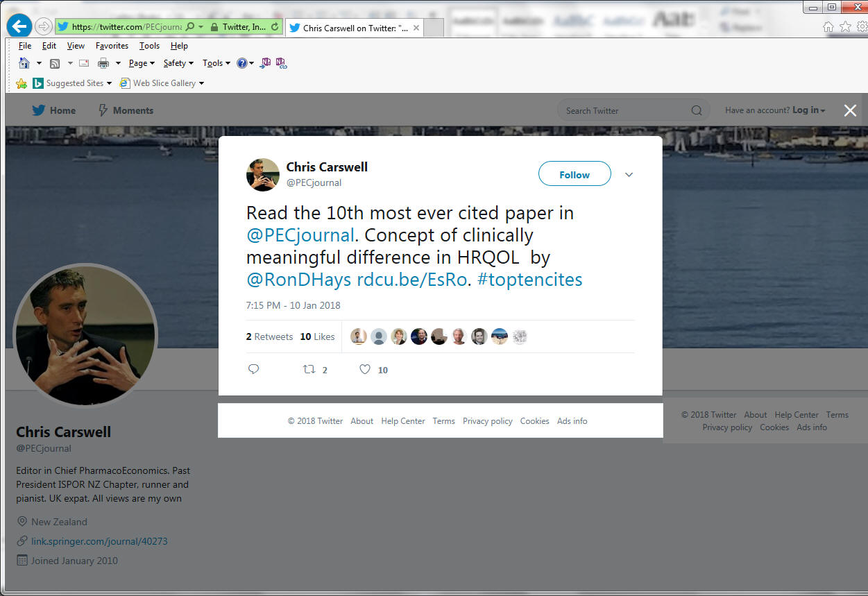Like the tweet with the heart icon

(x=365, y=369)
